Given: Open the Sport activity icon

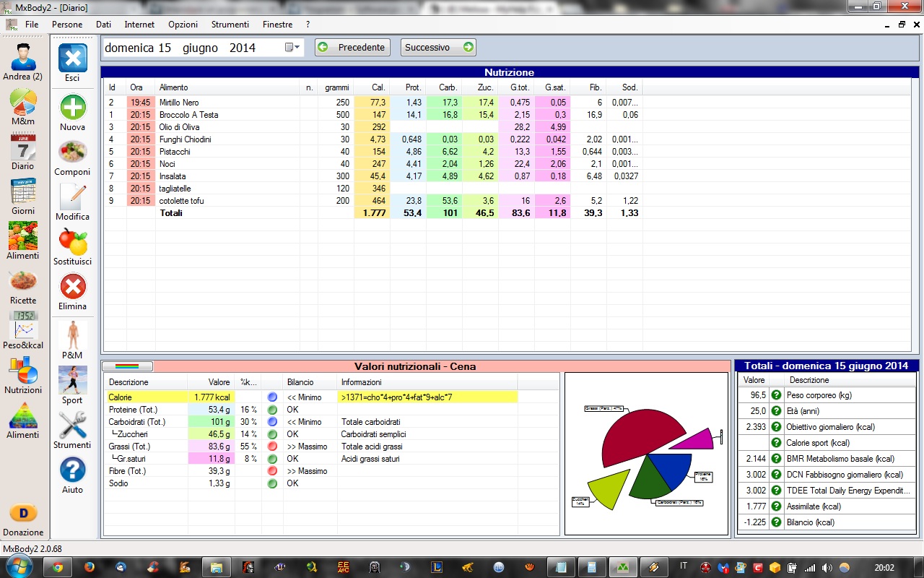Looking at the screenshot, I should pyautogui.click(x=72, y=381).
